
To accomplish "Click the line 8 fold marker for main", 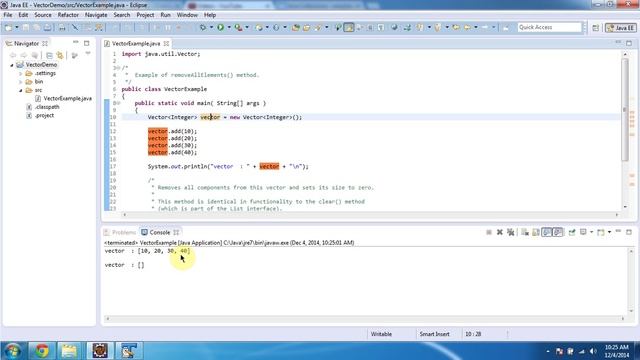I will tap(118, 103).
